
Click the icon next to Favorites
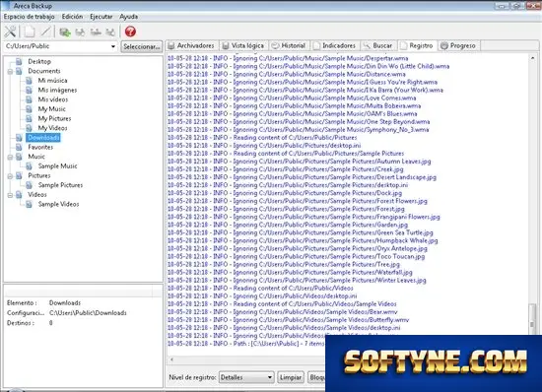click(x=19, y=147)
